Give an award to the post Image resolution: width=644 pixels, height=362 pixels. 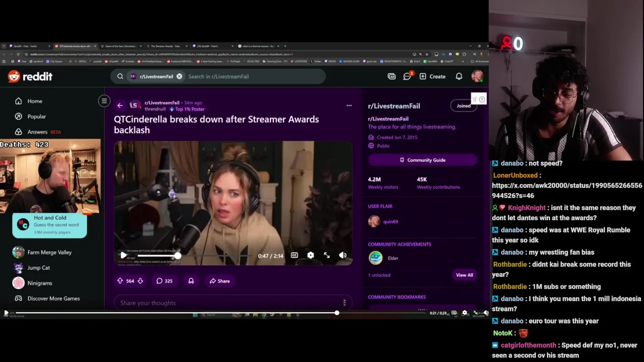[x=191, y=281]
